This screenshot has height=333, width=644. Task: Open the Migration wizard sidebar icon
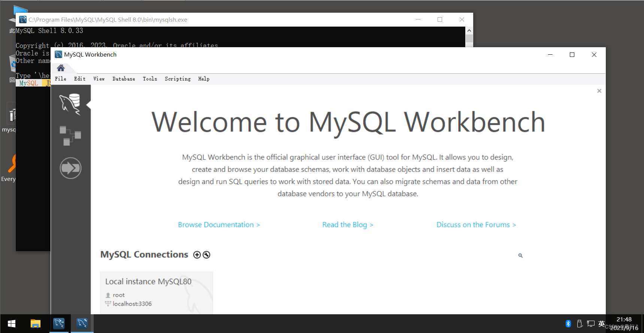point(70,168)
